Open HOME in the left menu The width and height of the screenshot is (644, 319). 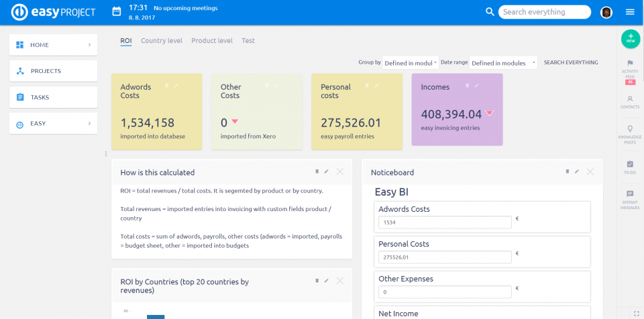pos(54,45)
